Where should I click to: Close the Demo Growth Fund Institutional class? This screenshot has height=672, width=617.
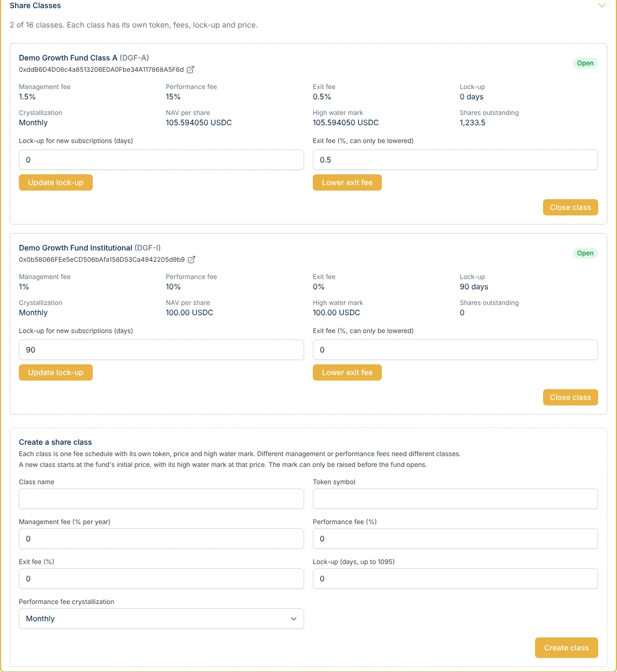[570, 397]
